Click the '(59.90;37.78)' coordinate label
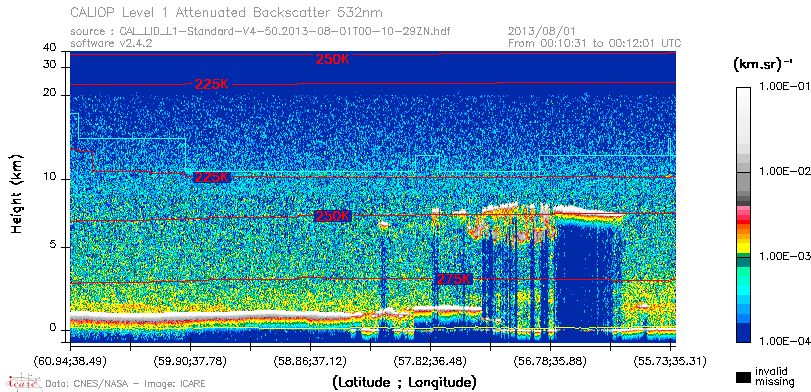The image size is (811, 392). (190, 360)
